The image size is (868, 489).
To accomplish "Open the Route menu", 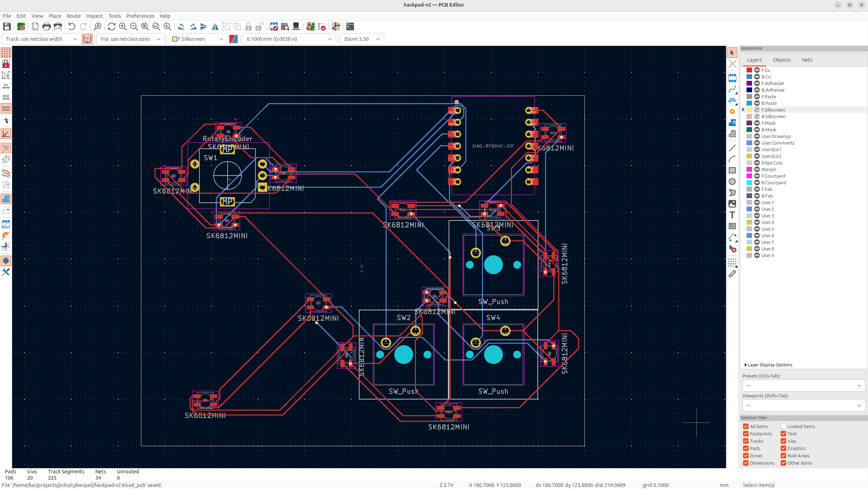I will pos(73,16).
